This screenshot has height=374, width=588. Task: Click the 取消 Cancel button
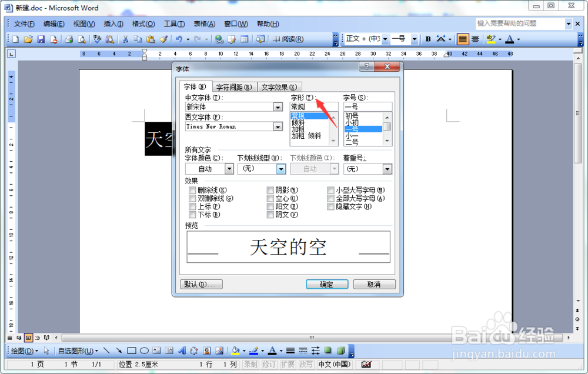click(x=374, y=285)
